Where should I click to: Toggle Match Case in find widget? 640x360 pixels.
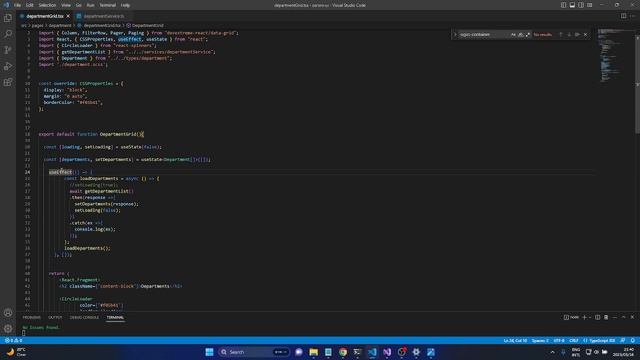point(513,35)
